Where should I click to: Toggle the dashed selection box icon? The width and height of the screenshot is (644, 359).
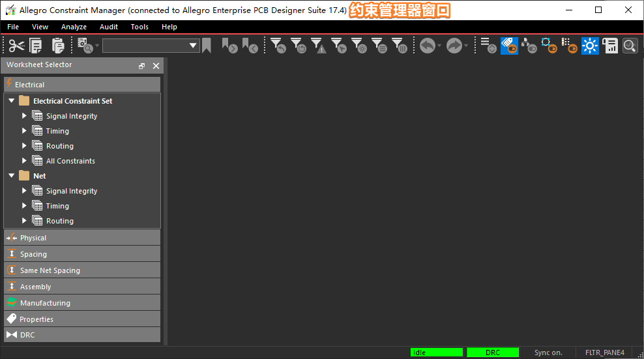(549, 46)
